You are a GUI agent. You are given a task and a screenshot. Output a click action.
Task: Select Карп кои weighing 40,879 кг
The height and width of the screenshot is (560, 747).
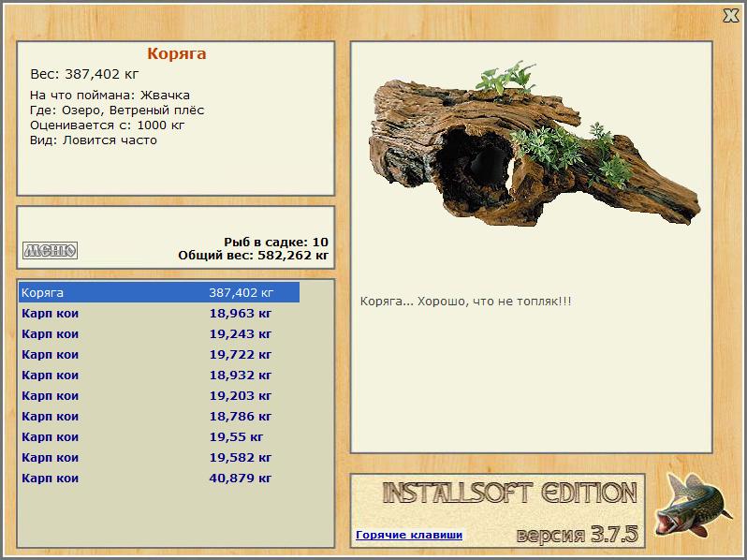click(x=159, y=478)
